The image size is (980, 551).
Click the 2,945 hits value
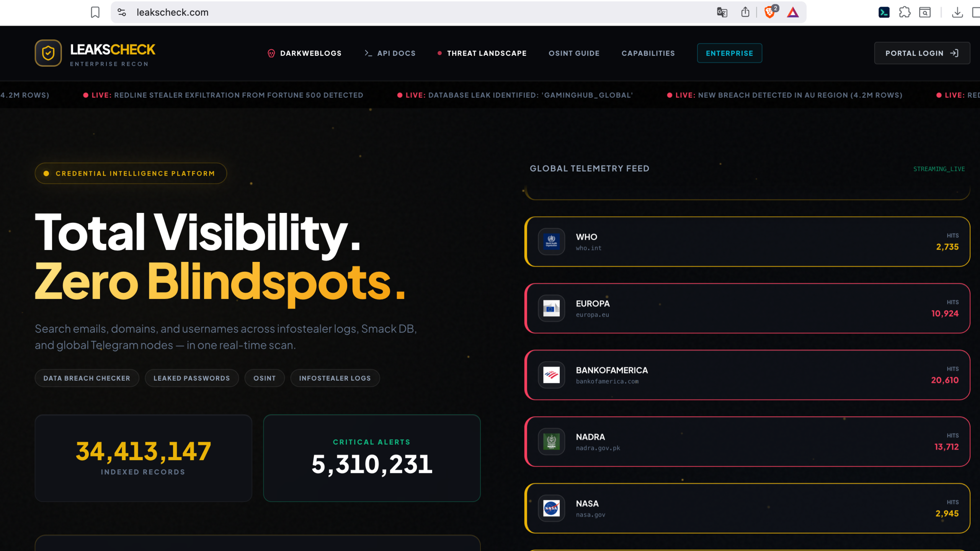coord(947,513)
